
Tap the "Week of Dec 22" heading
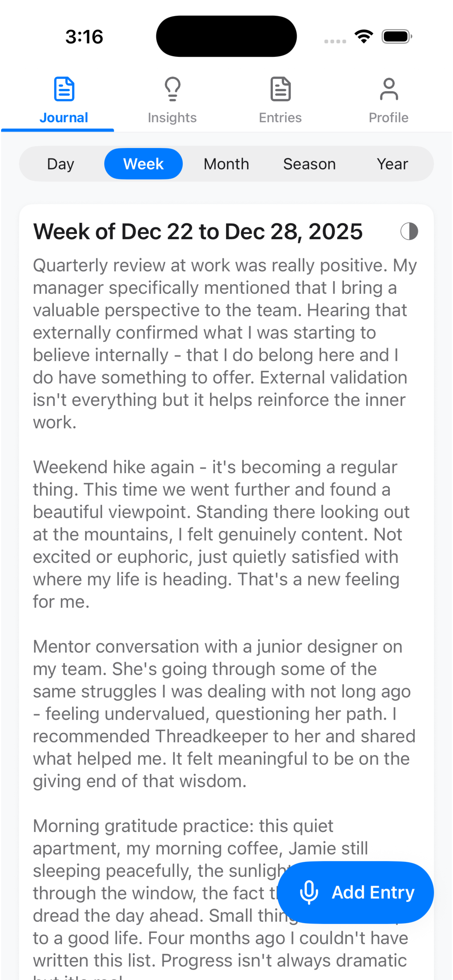pos(198,232)
